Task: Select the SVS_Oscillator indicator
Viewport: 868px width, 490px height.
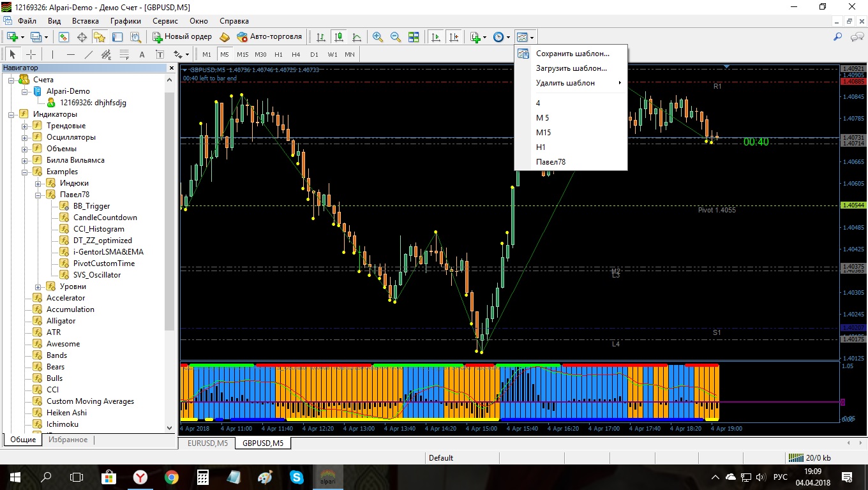Action: coord(97,275)
